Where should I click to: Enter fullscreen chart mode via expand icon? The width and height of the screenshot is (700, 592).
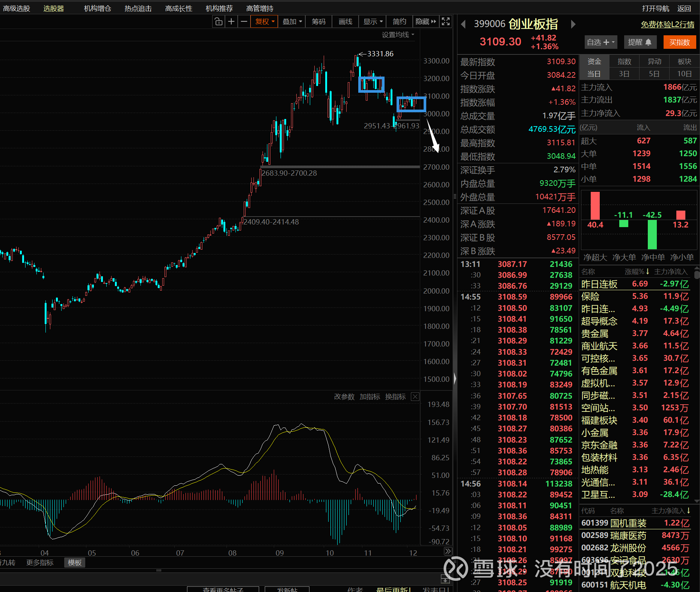446,22
